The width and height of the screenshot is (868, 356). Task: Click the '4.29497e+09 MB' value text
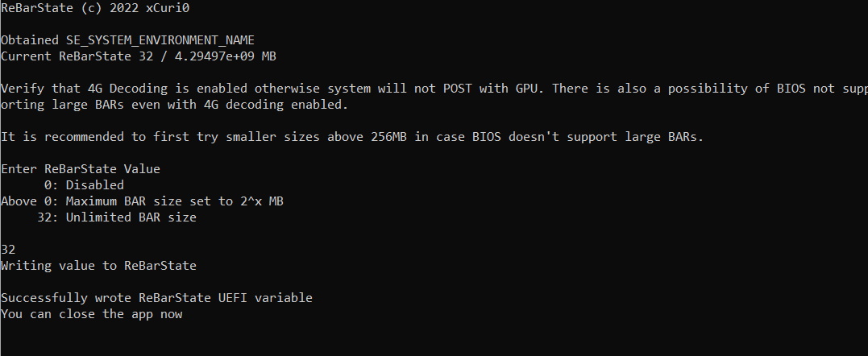click(226, 56)
